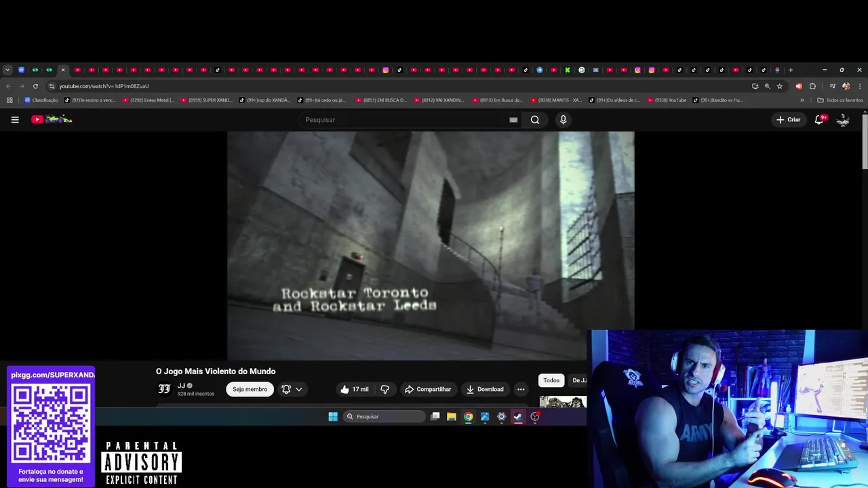Open YouTube notifications bell
The width and height of the screenshot is (868, 488).
pos(819,119)
